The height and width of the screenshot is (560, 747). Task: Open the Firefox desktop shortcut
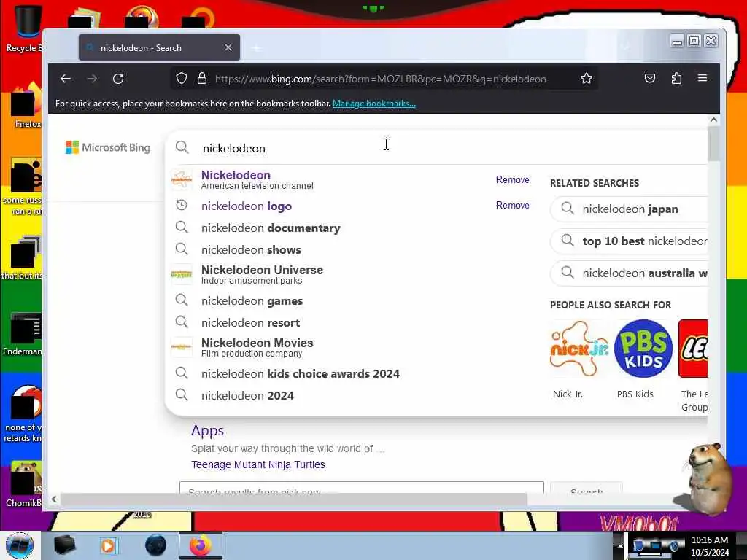coord(26,106)
